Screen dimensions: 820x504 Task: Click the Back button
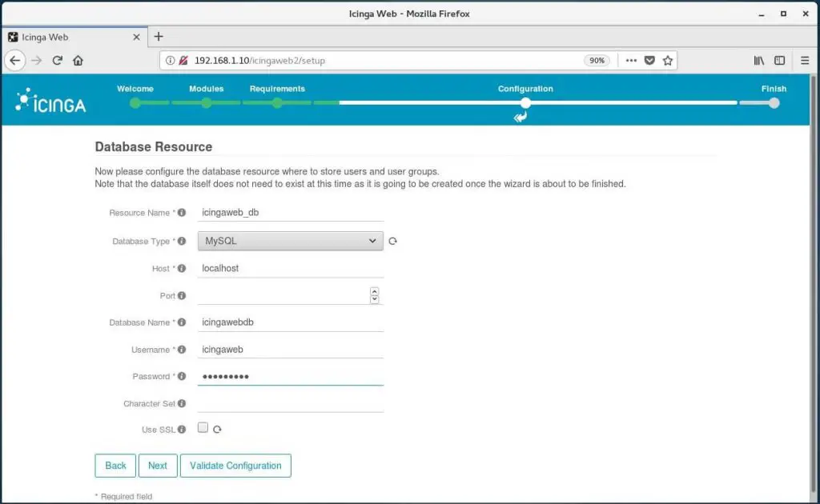115,466
